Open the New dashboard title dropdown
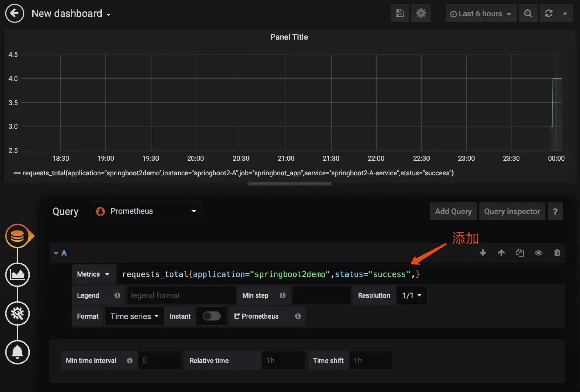Screen dimensions: 580x392 71,13
